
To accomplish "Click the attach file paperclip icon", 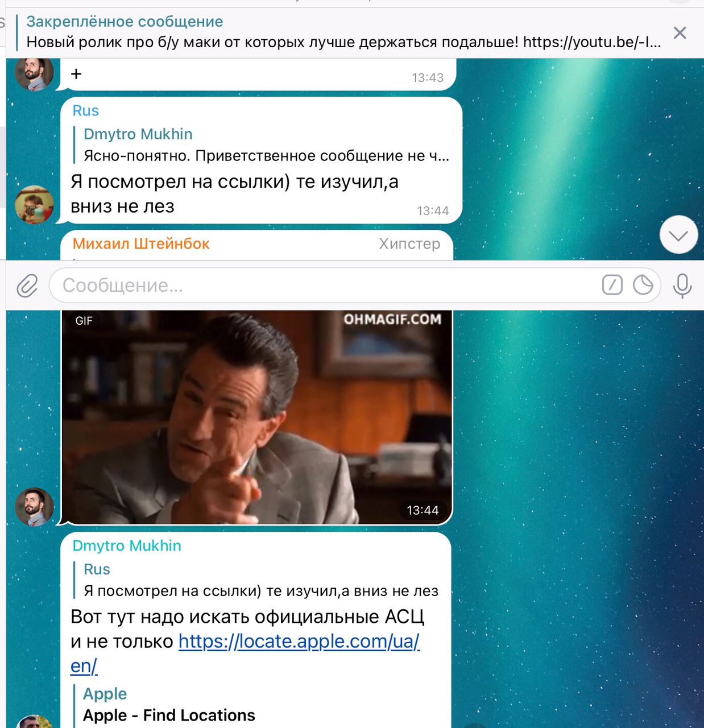I will point(27,286).
